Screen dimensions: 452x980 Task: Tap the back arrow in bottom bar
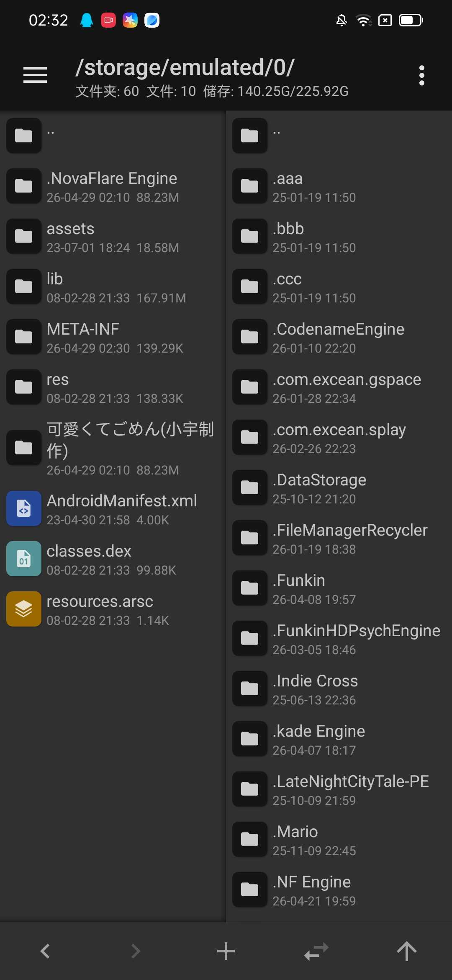(45, 951)
